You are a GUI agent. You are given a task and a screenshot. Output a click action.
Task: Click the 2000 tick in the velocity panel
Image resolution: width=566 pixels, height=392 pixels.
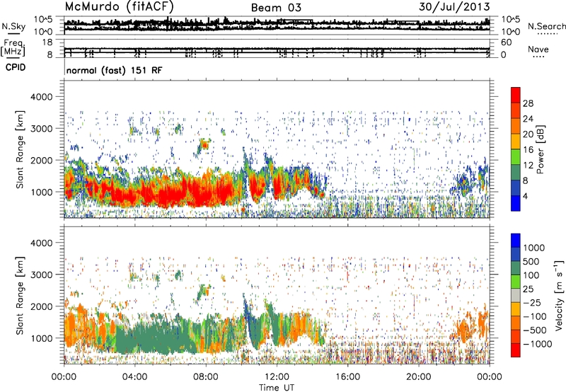[41, 306]
